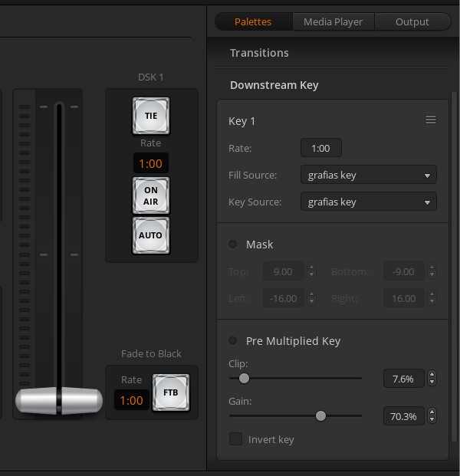Viewport: 460px width, 476px height.
Task: Open the Key 1 hamburger menu
Action: tap(431, 120)
